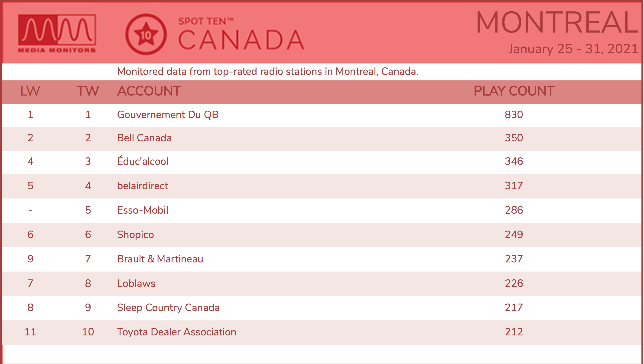Image resolution: width=644 pixels, height=364 pixels.
Task: Click the belairdirect account name
Action: pos(143,186)
